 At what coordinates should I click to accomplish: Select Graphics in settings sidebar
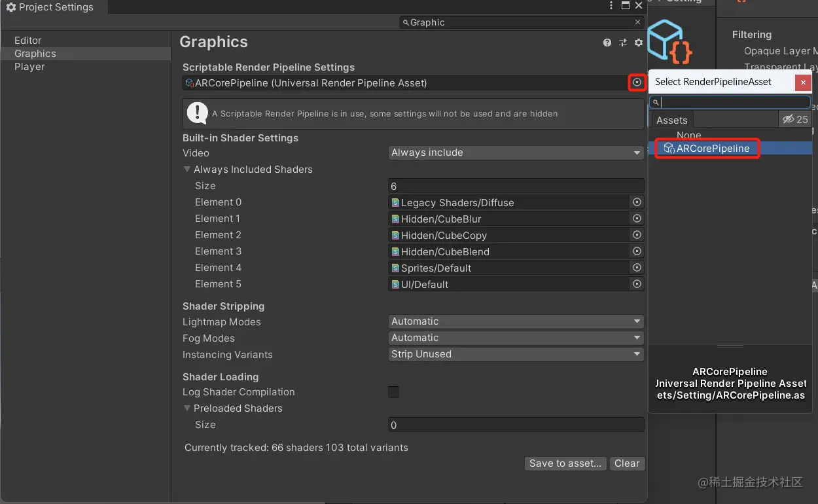tap(85, 54)
